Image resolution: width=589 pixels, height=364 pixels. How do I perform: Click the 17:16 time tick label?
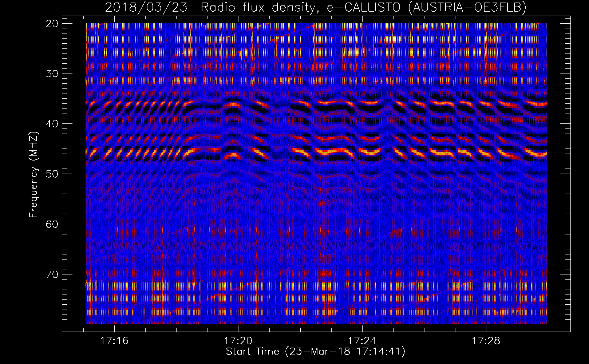click(114, 341)
